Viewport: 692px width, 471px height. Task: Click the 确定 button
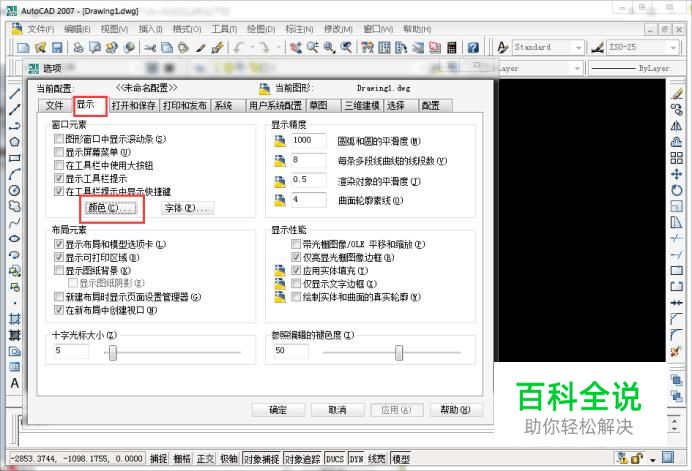(278, 410)
